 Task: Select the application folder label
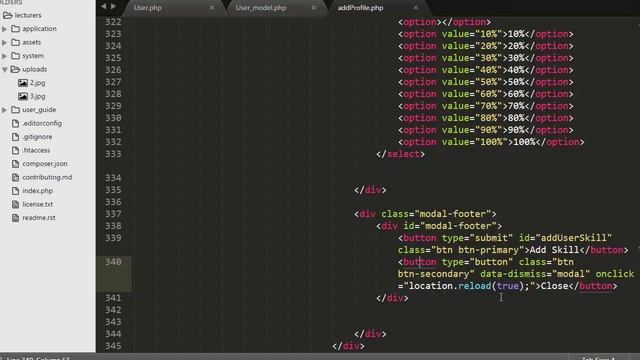(x=40, y=29)
